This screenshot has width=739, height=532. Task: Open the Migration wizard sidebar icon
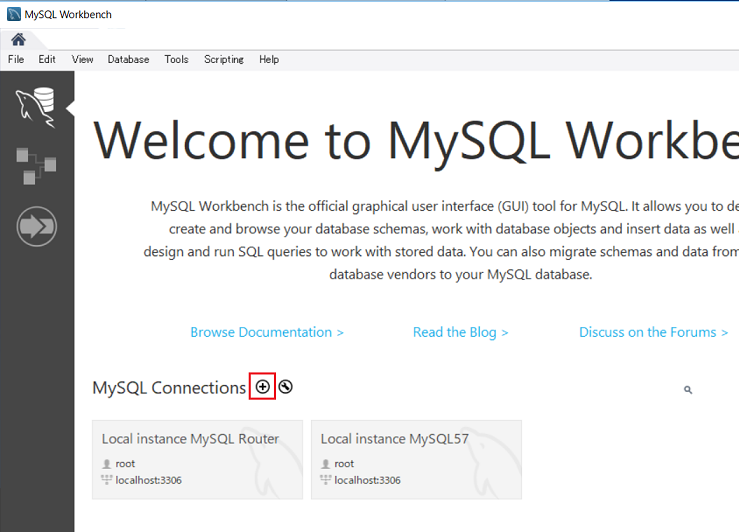click(37, 226)
